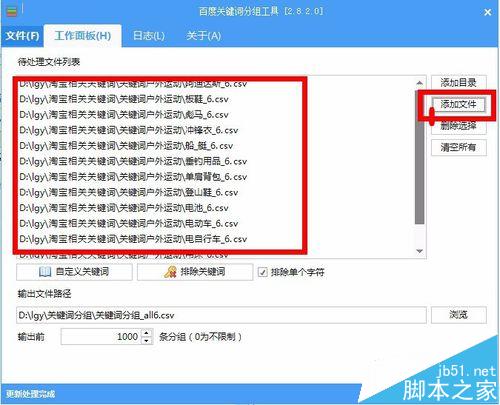Screen dimensions: 500x405
Task: Open the 日志(L) tab
Action: (149, 36)
